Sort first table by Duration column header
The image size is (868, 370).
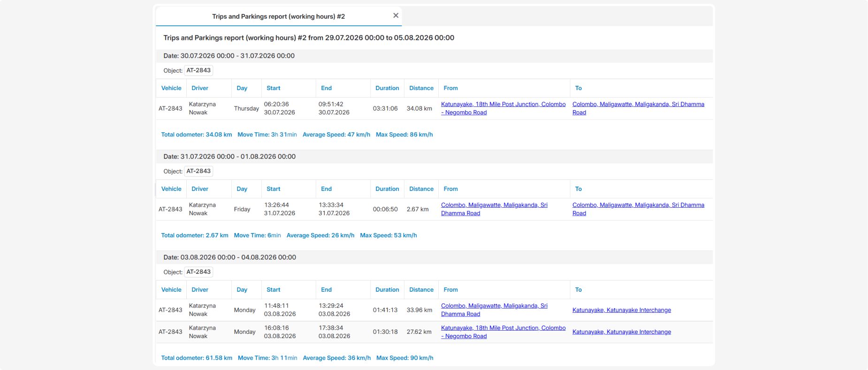[387, 88]
